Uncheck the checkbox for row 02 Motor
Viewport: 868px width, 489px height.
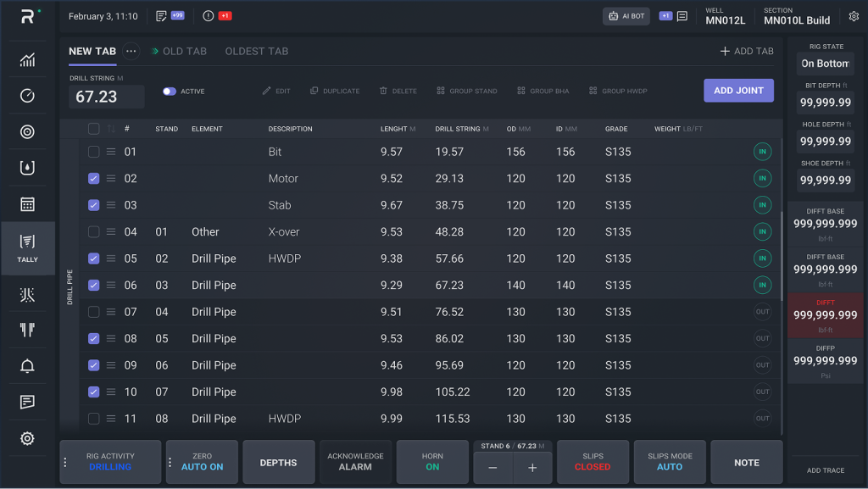tap(93, 178)
